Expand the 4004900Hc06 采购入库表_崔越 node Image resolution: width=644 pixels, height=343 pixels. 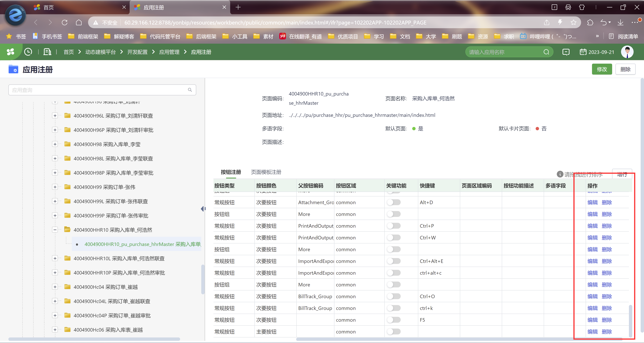[x=55, y=330]
